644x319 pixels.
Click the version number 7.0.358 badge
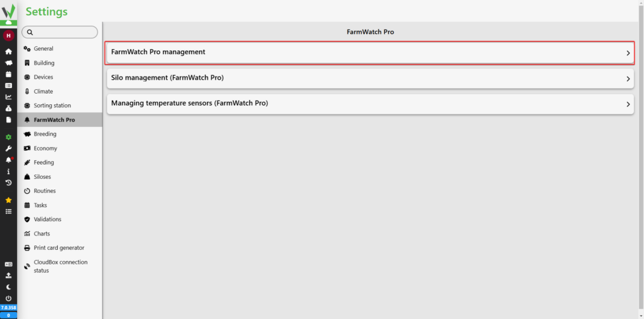[8, 308]
